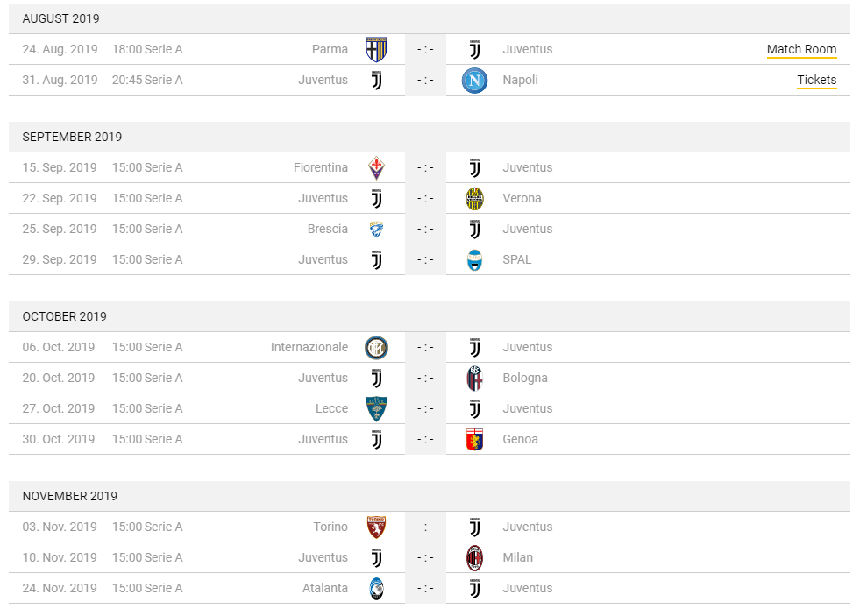
Task: Click the Internazionale team name
Action: pos(309,348)
